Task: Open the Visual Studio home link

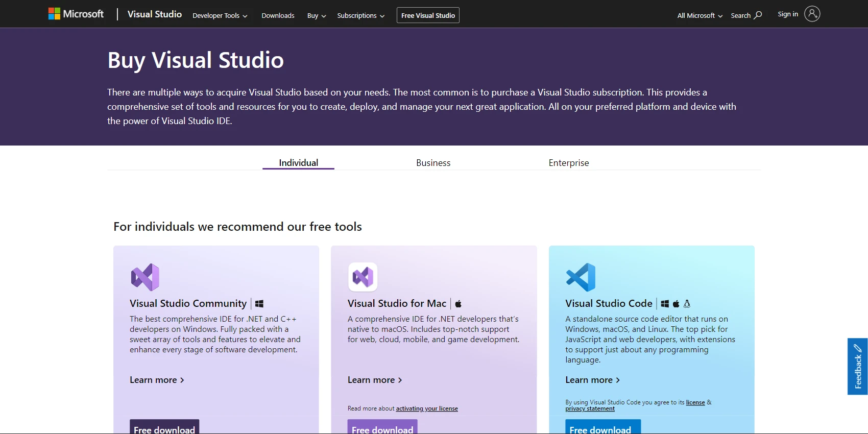Action: tap(155, 14)
